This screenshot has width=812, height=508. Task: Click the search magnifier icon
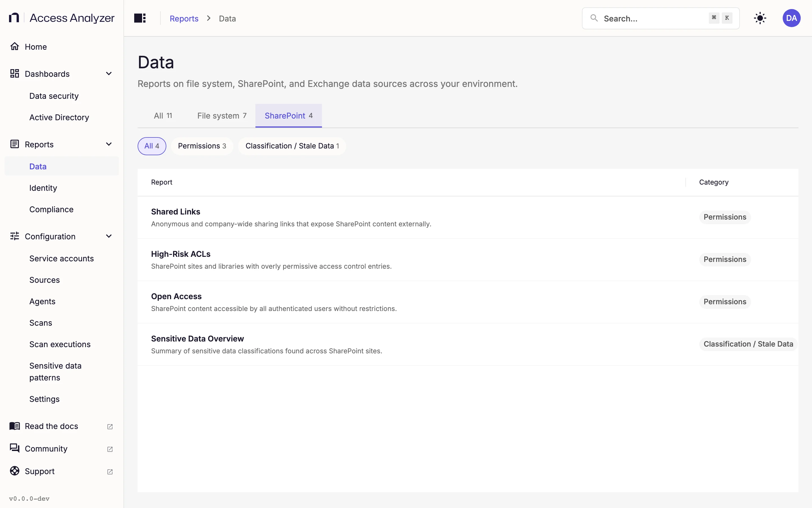594,18
